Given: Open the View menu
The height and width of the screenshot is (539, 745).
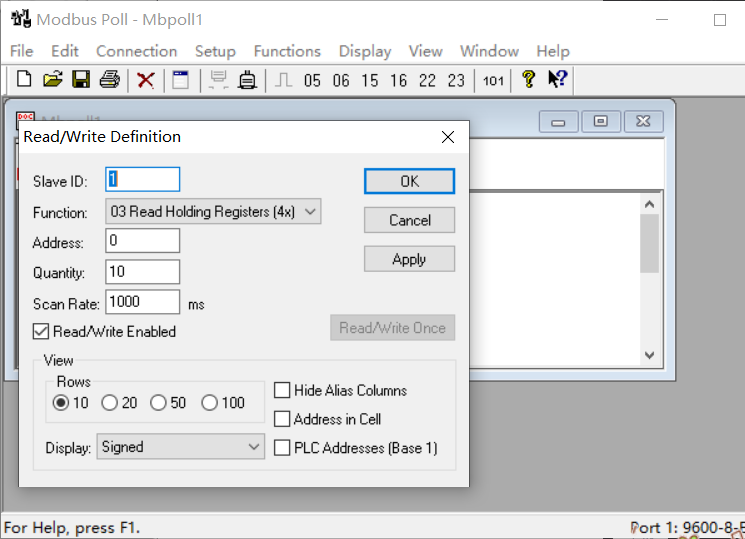Looking at the screenshot, I should (x=426, y=51).
